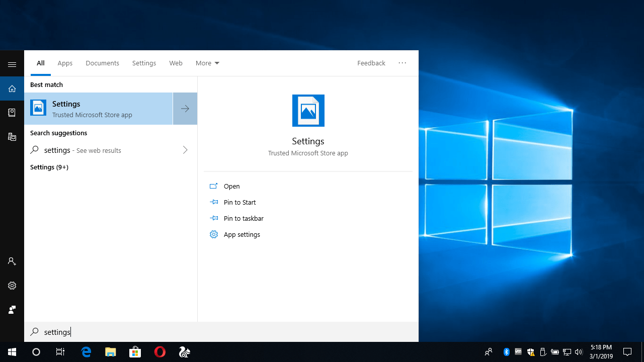Screen dimensions: 644x362
Task: Expand Settings result with arrow button
Action: pyautogui.click(x=185, y=109)
